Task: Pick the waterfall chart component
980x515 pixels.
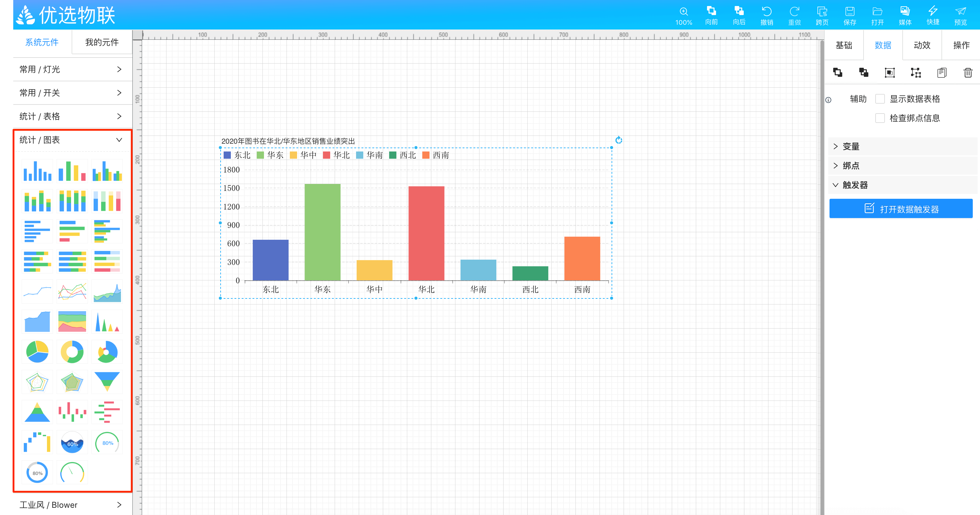Action: [x=37, y=442]
